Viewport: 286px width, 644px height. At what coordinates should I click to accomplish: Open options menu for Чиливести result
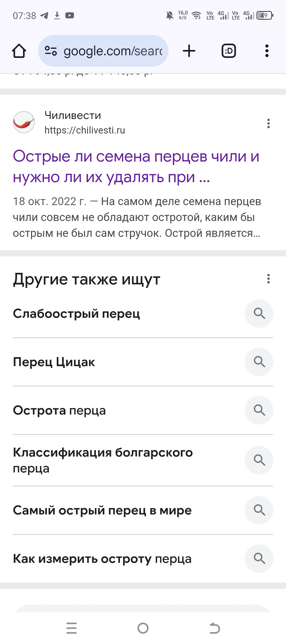268,123
